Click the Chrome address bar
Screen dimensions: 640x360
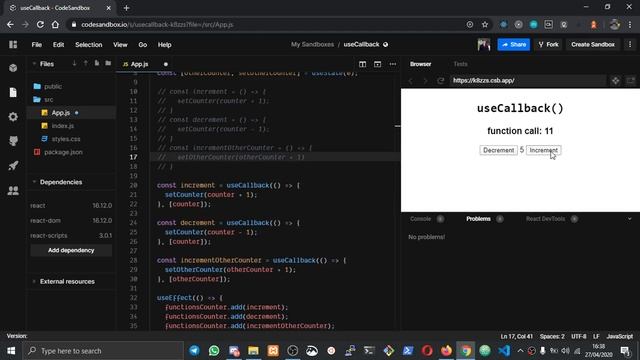click(x=265, y=24)
